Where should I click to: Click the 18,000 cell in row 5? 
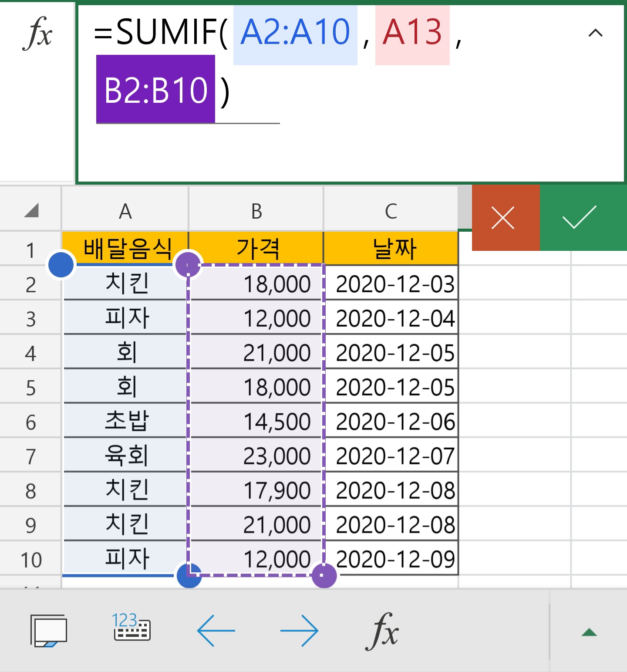tap(256, 386)
